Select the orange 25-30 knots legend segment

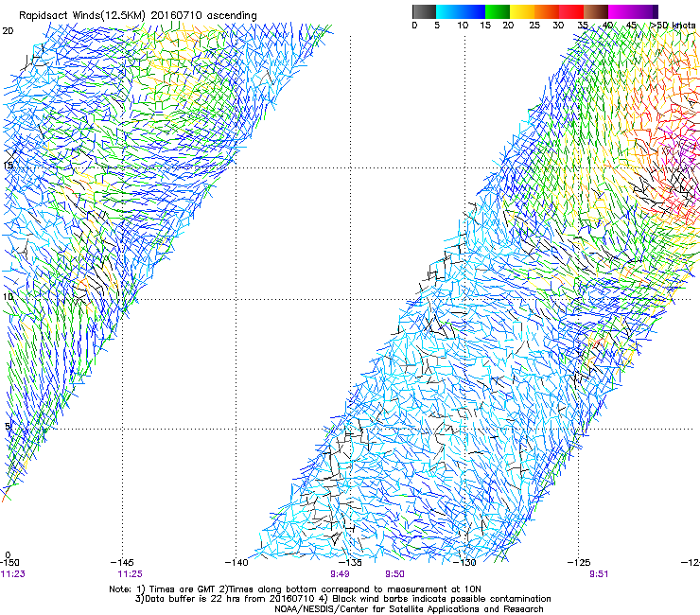click(x=547, y=11)
